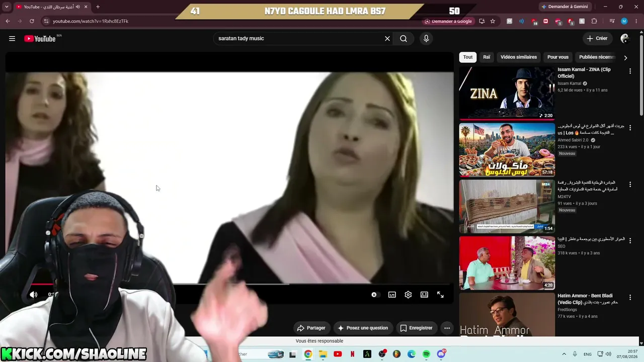Screen dimensions: 644x362
Task: Start voice search with the microphone
Action: tap(426, 39)
